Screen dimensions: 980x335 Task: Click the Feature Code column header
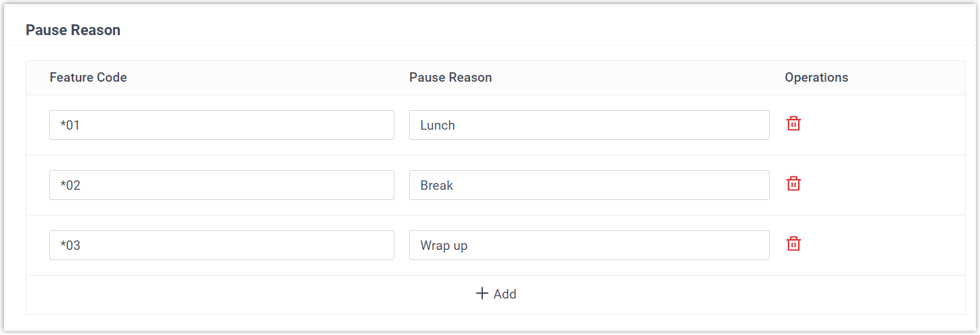point(88,77)
